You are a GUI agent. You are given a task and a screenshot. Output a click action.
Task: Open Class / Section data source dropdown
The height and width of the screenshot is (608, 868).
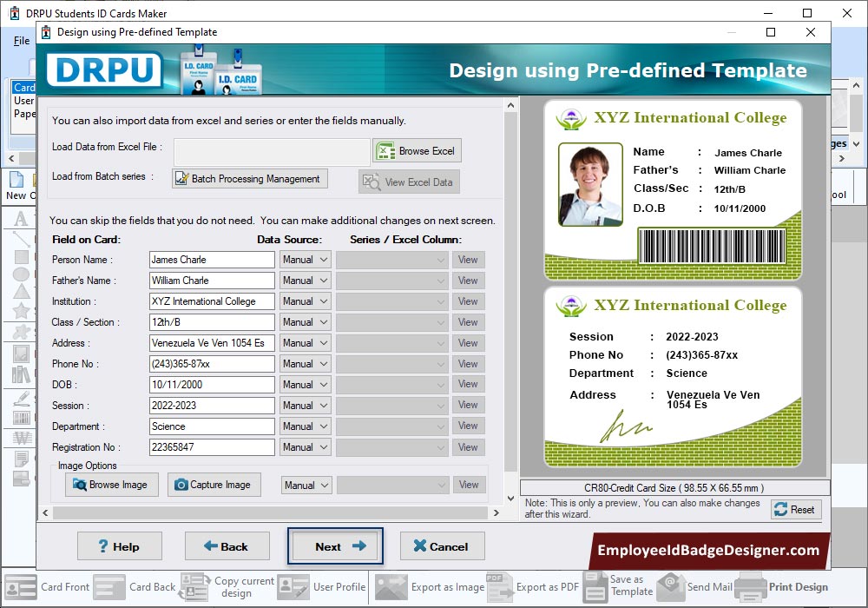pyautogui.click(x=305, y=322)
